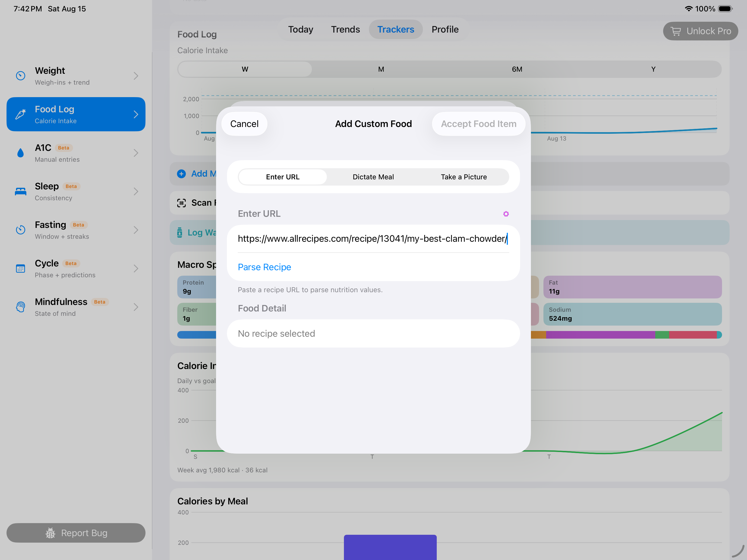The width and height of the screenshot is (747, 560).
Task: Open the Trackers tab
Action: pyautogui.click(x=395, y=30)
